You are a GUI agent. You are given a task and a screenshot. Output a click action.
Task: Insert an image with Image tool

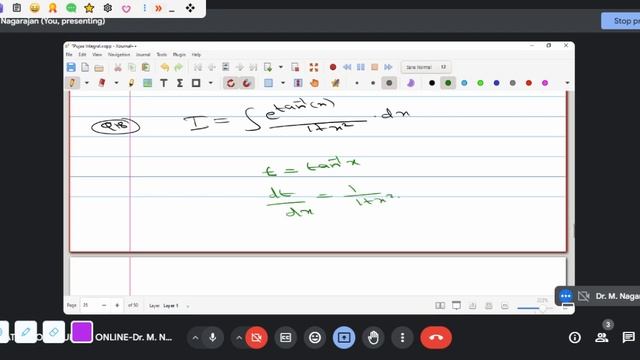[147, 83]
